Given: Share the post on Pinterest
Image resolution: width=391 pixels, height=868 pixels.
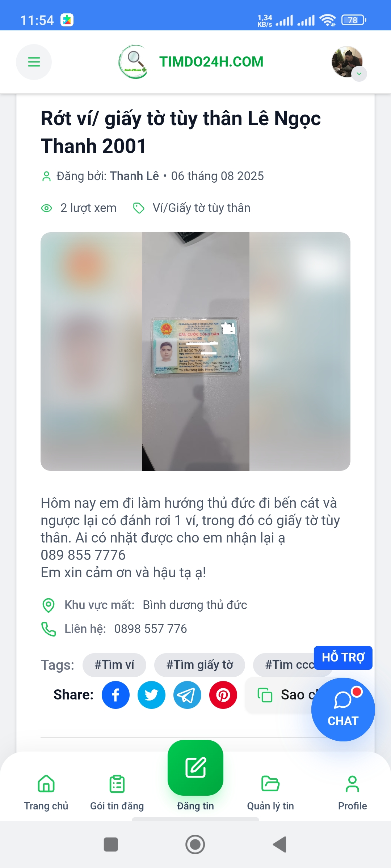Looking at the screenshot, I should click(x=223, y=695).
